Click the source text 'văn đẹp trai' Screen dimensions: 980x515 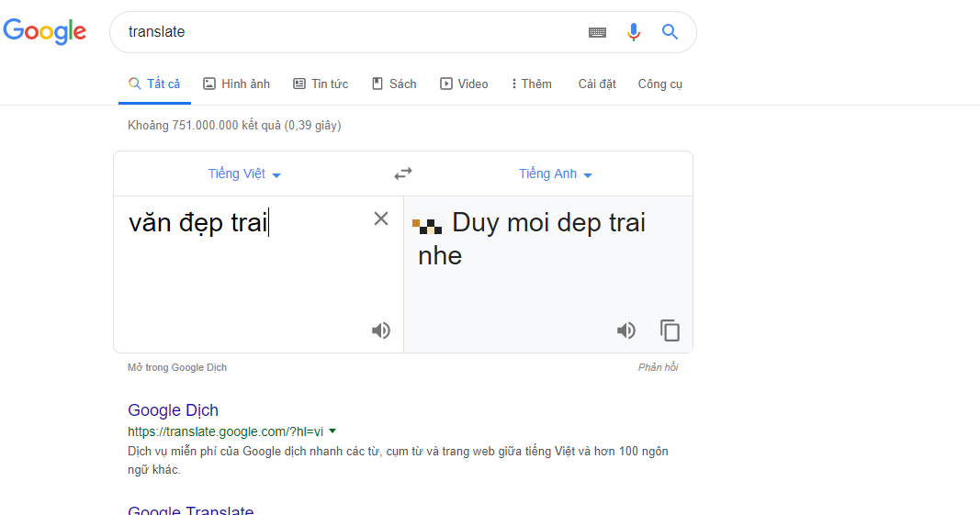coord(198,222)
